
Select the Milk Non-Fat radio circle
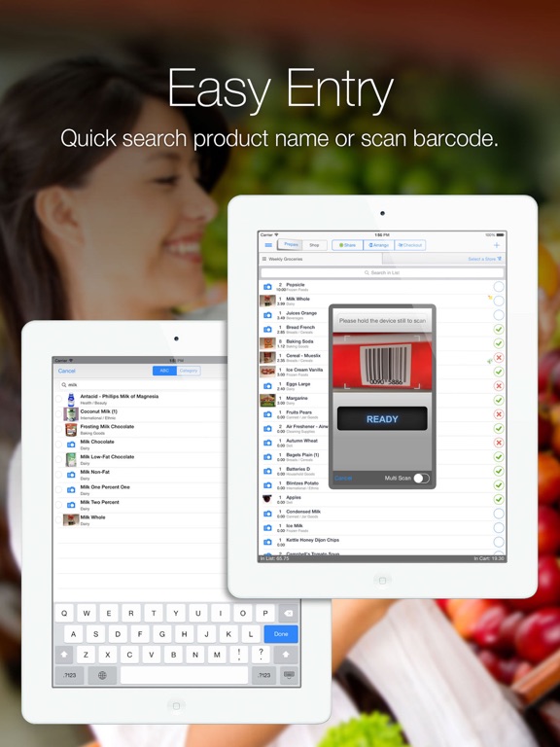coord(58,475)
